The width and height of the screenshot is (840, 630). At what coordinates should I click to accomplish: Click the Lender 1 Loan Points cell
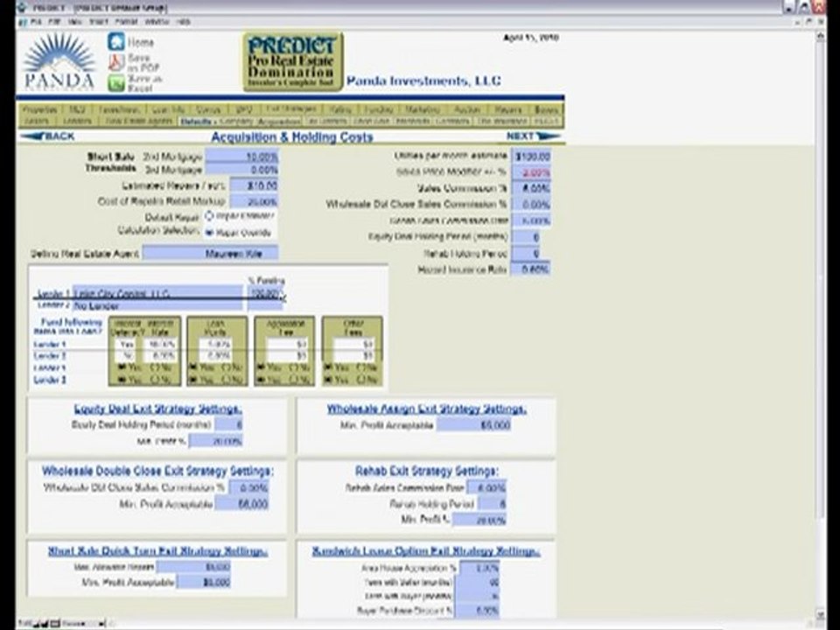[x=217, y=344]
